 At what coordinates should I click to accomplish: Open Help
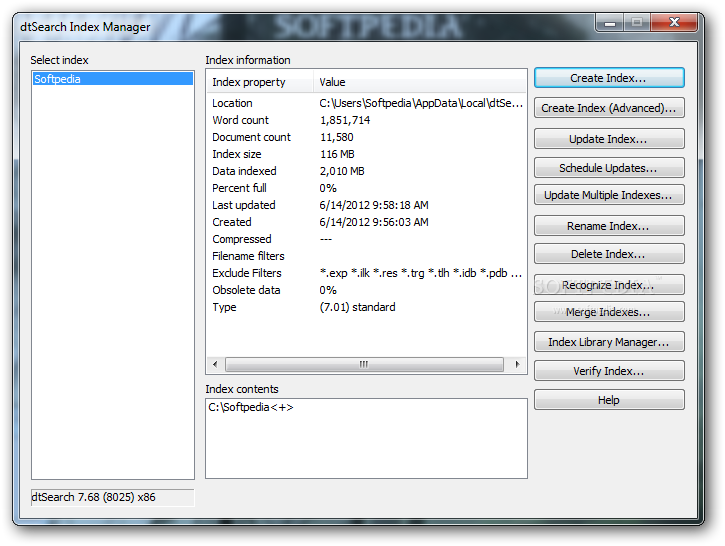point(609,400)
